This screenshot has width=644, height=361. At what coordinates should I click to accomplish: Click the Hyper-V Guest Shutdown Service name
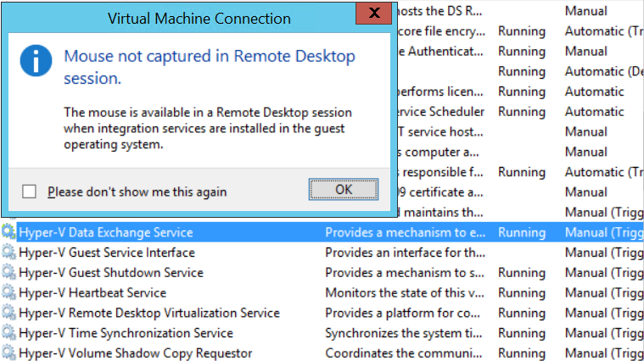(x=111, y=273)
